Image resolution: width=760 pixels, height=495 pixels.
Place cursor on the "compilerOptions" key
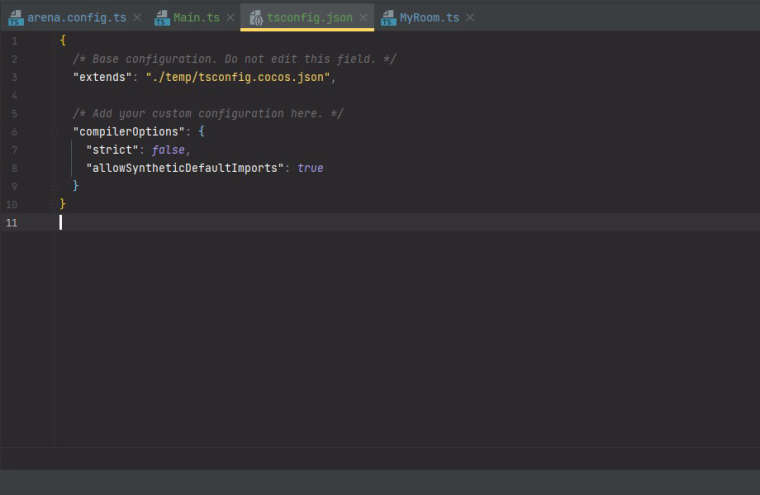[x=129, y=131]
